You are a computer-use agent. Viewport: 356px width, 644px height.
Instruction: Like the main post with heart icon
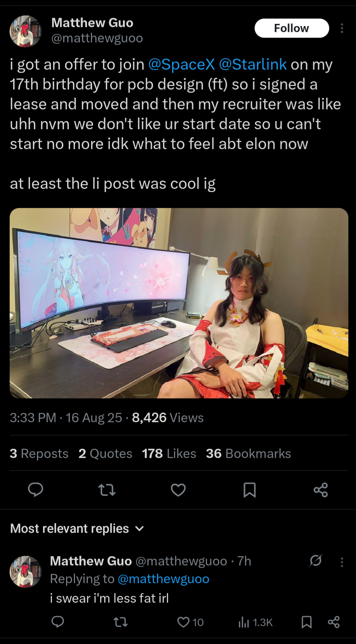coord(178,490)
